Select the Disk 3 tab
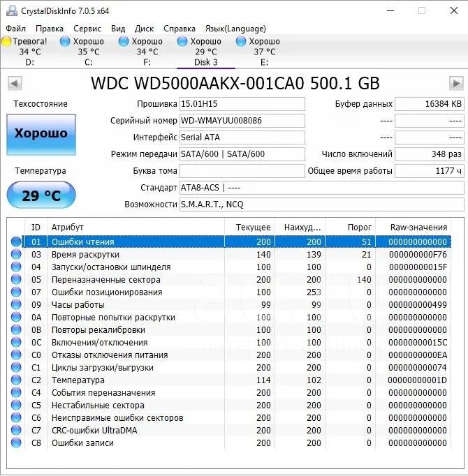Image resolution: width=468 pixels, height=476 pixels. (x=206, y=52)
